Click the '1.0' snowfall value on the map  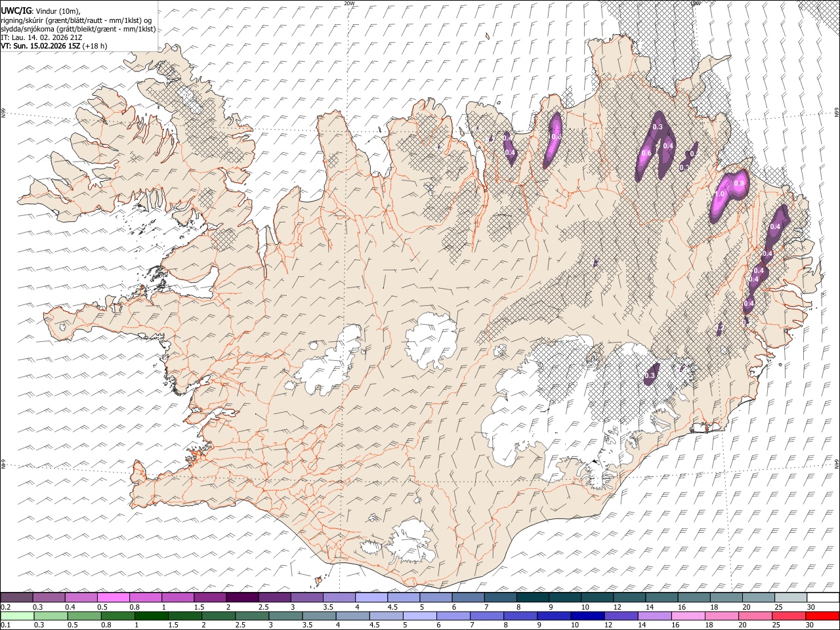point(719,194)
